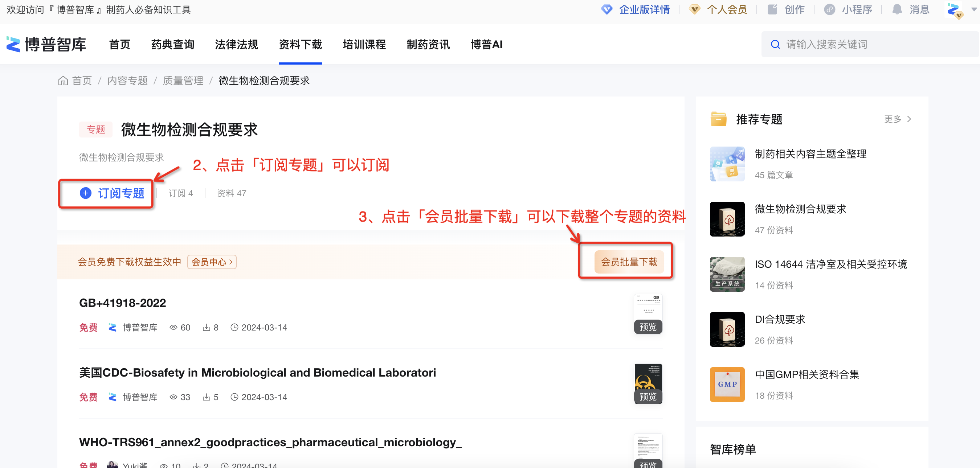The height and width of the screenshot is (468, 980).
Task: Open the 培训课程 navigation tab
Action: point(364,45)
